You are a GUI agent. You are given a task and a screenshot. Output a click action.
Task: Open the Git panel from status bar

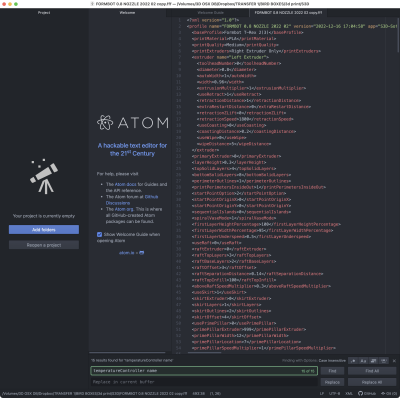pyautogui.click(x=389, y=393)
